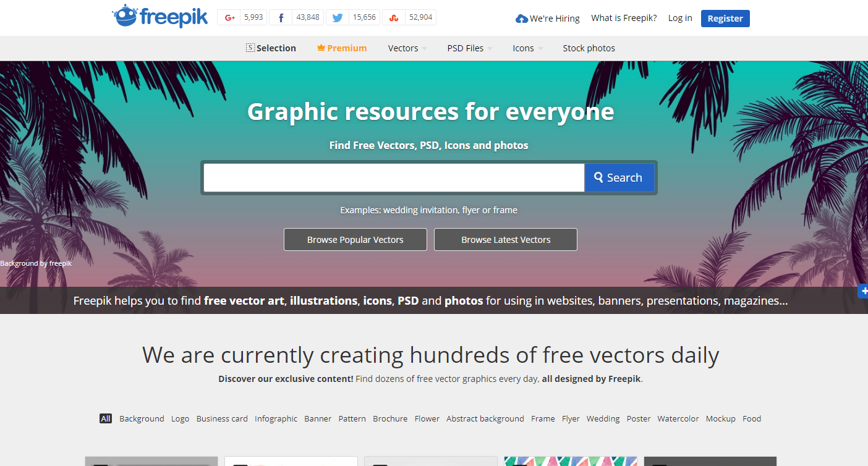Open the We're Hiring link

tap(548, 19)
